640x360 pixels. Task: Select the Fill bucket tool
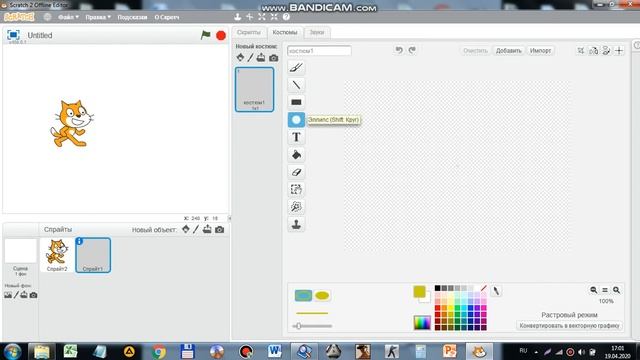(x=296, y=155)
